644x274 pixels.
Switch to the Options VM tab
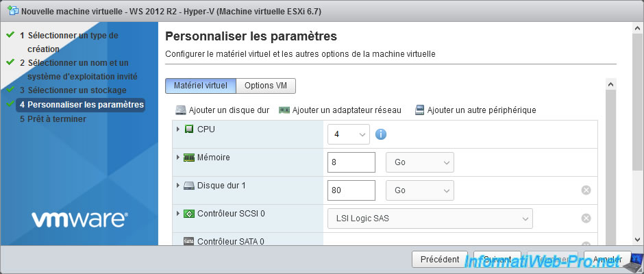[266, 86]
